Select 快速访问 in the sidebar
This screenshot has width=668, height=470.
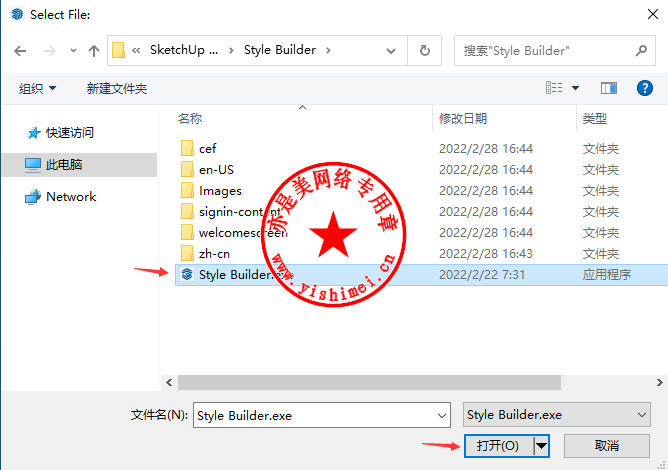tap(60, 133)
